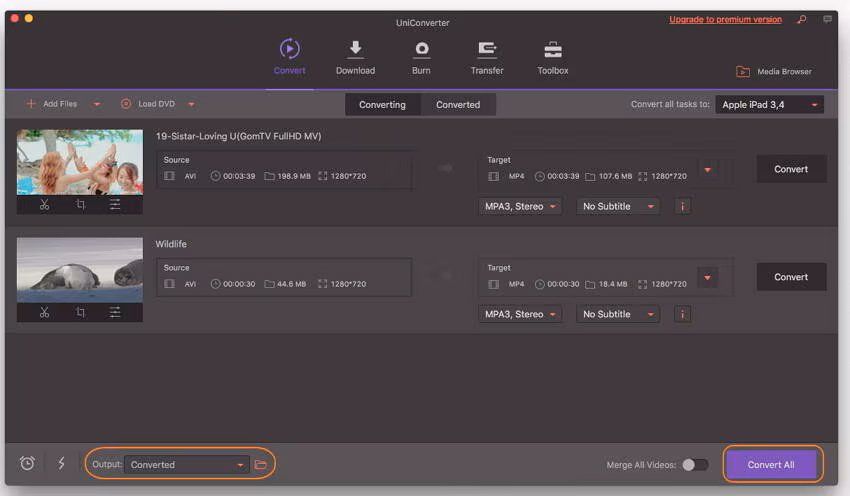Show the Converted tab
Screen dimensions: 850x496
pyautogui.click(x=458, y=105)
